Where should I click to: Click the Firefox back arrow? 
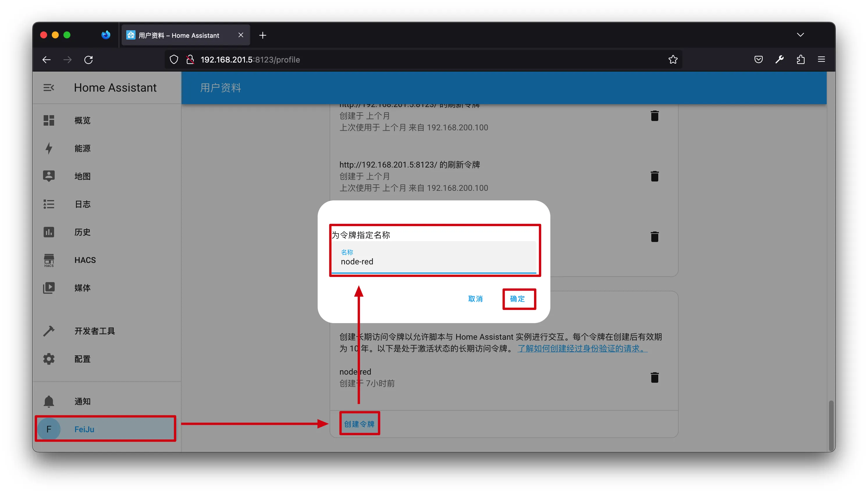(x=46, y=60)
